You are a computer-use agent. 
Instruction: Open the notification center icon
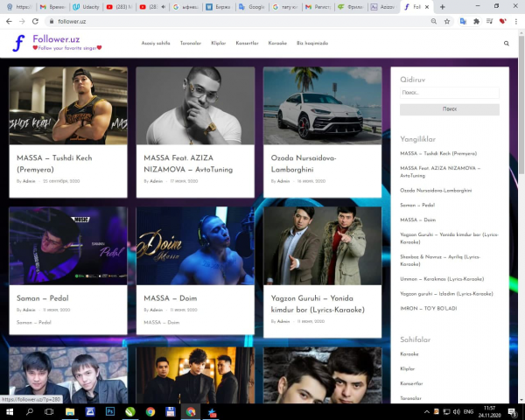coord(512,412)
